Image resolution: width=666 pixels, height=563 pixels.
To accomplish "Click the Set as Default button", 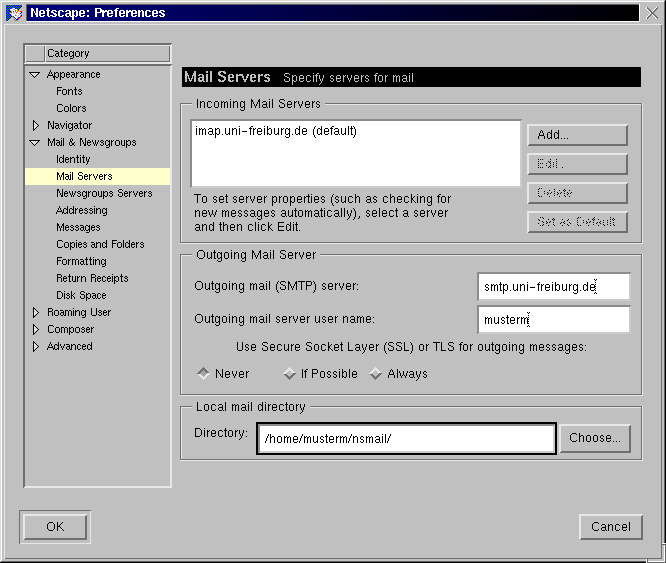I will pos(577,222).
